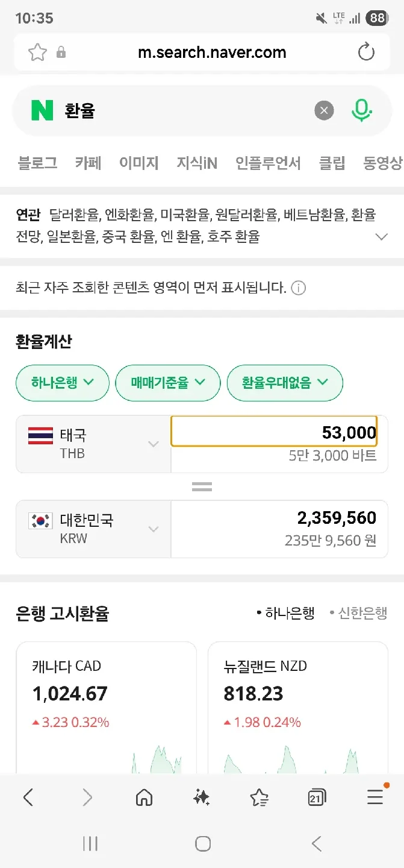404x868 pixels.
Task: Go to browser home page
Action: 144,797
